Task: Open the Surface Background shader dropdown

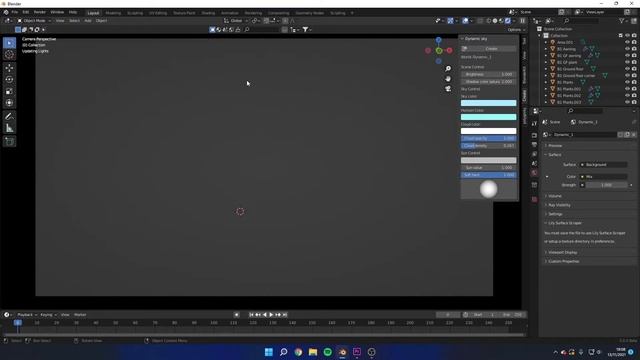Action: point(604,164)
